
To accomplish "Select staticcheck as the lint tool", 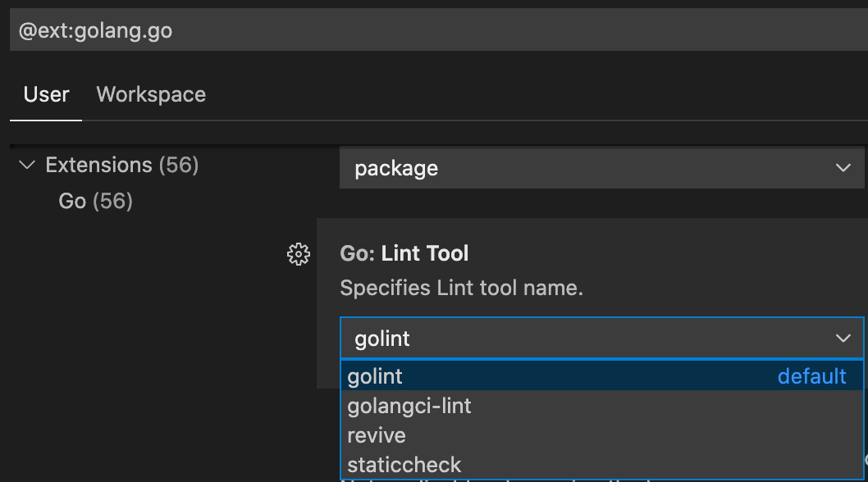I will tap(404, 465).
